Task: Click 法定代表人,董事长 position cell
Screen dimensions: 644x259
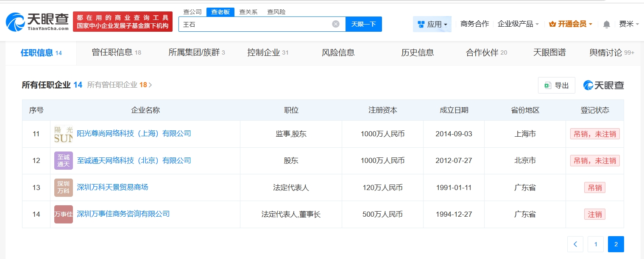Action: tap(291, 214)
